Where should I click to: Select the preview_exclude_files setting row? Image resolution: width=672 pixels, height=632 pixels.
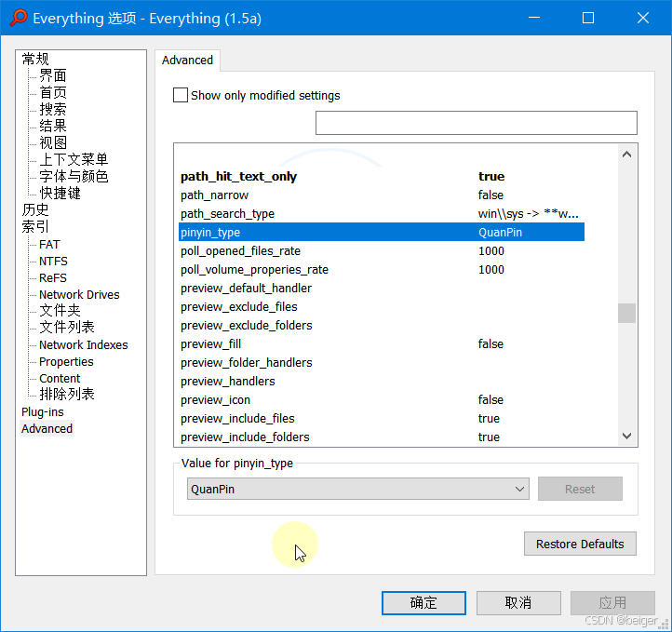(x=382, y=307)
